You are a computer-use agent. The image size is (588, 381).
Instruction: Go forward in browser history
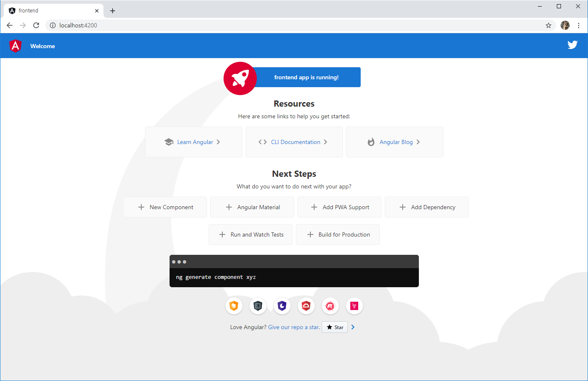23,25
